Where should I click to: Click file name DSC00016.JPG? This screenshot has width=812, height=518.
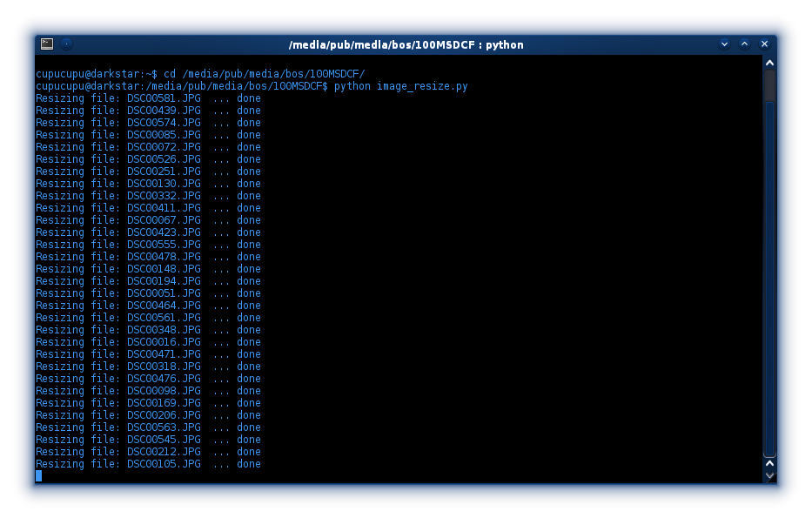pyautogui.click(x=164, y=342)
